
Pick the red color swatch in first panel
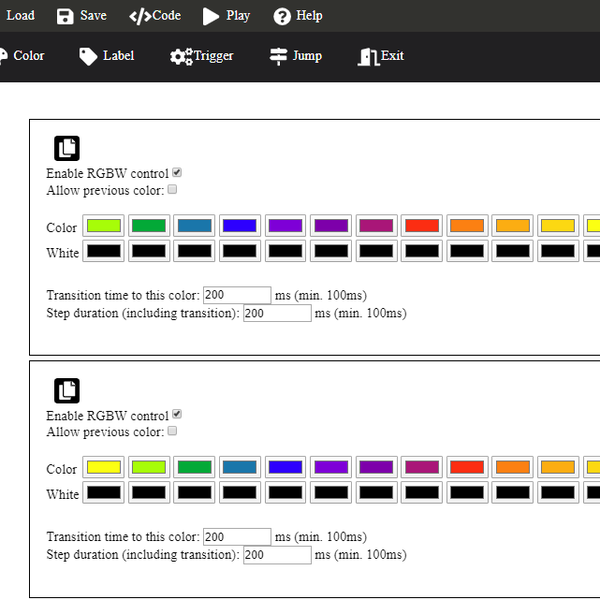click(421, 226)
